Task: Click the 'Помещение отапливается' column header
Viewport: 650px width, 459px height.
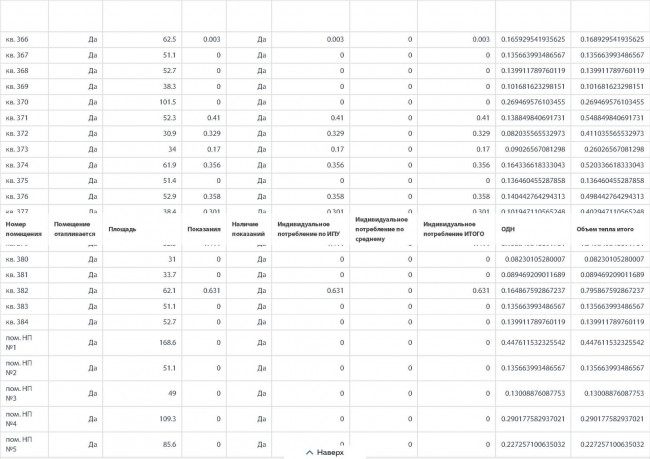Action: click(x=75, y=229)
